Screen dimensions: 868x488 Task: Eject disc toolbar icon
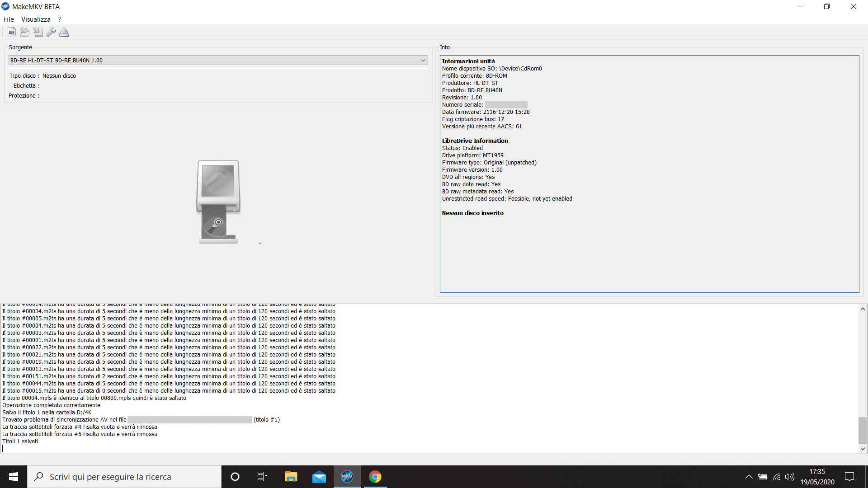(64, 32)
